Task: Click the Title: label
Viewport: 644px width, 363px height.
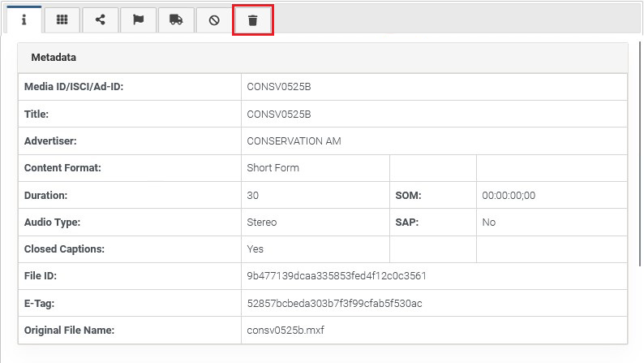Action: (36, 114)
